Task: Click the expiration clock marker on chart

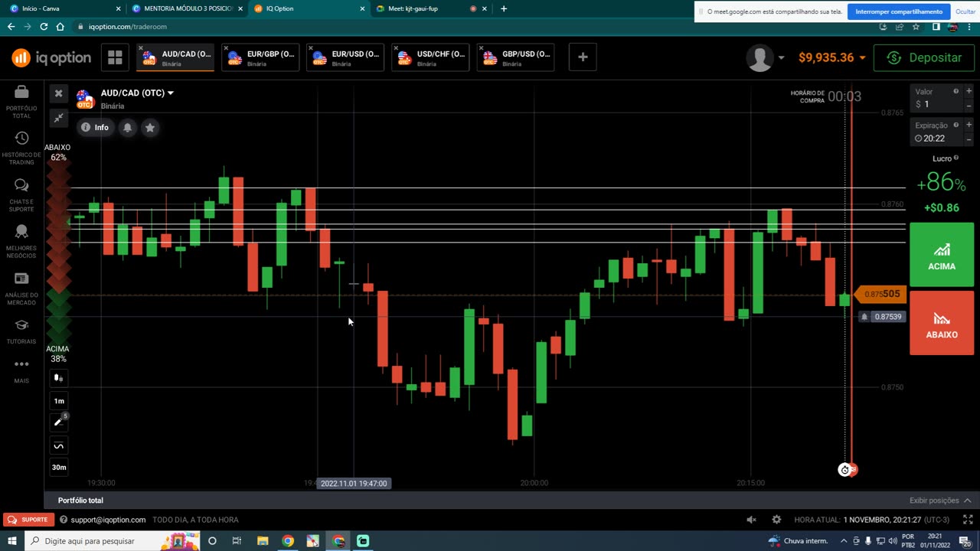Action: pos(844,470)
